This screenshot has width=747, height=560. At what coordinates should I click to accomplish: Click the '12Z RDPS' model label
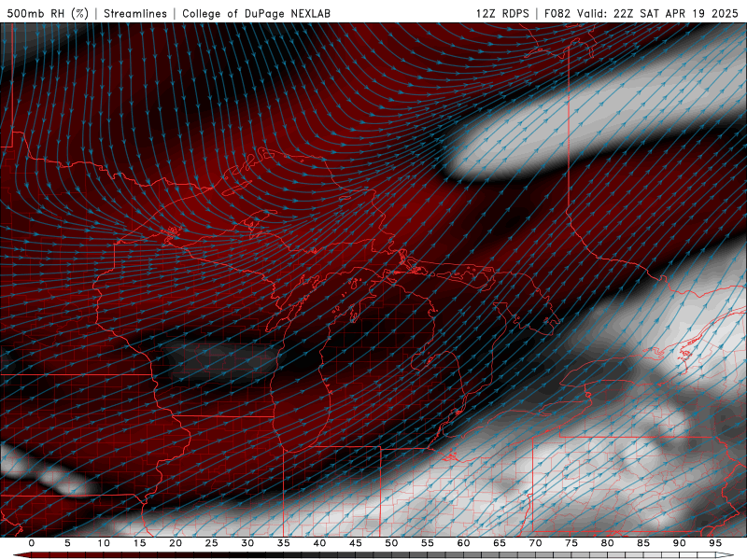coord(502,13)
